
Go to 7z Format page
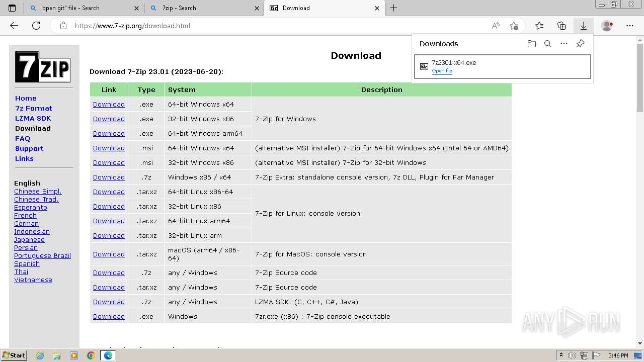33,108
